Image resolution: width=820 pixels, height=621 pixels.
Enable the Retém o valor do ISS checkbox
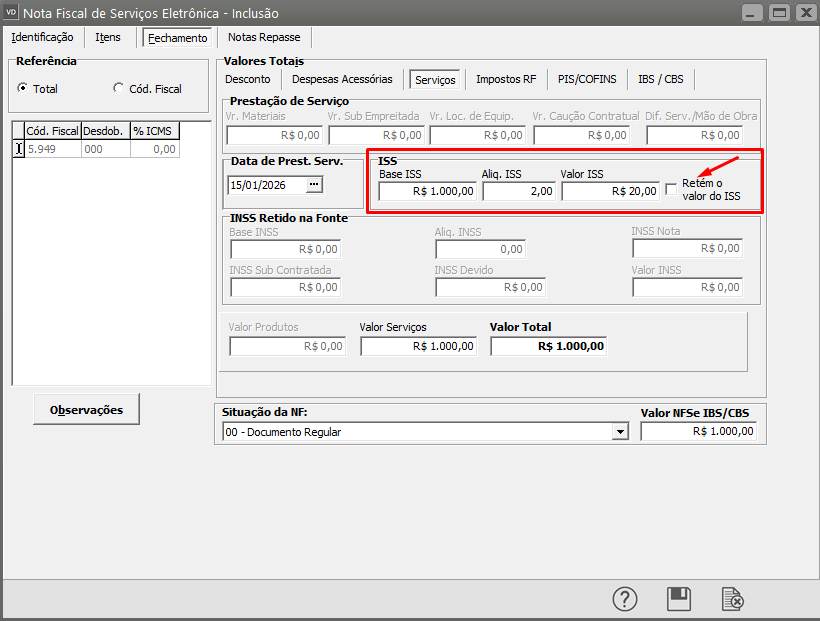[672, 191]
